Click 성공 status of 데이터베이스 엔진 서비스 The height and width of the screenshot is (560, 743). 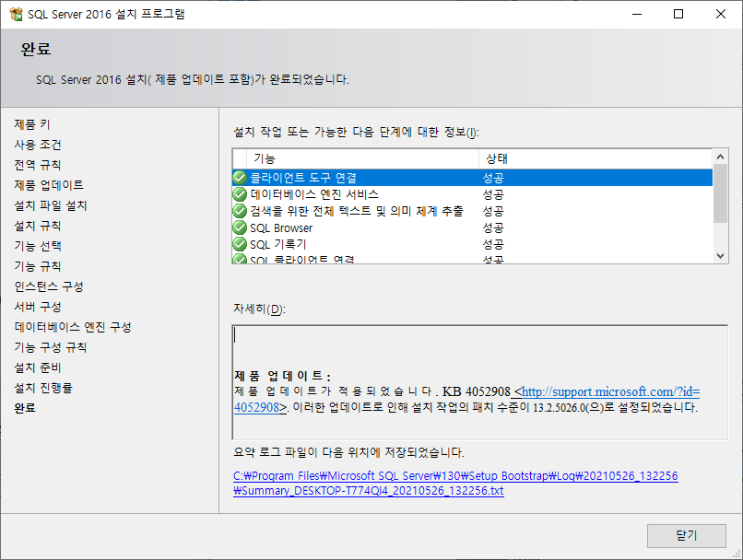click(x=493, y=194)
